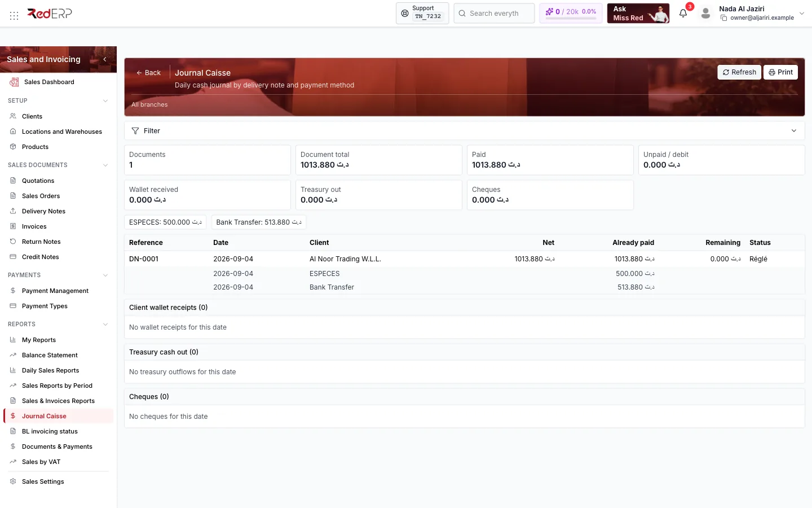Expand the Filter panel chevron

794,131
